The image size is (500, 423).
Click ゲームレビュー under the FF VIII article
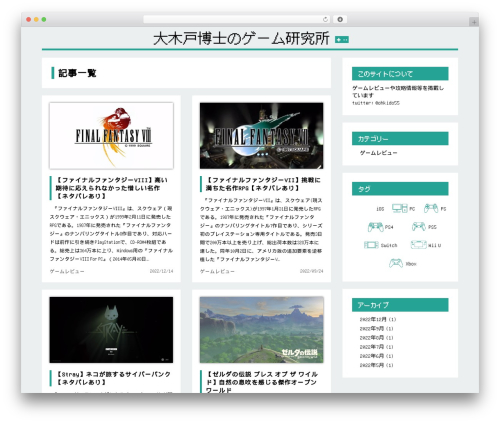tap(67, 271)
